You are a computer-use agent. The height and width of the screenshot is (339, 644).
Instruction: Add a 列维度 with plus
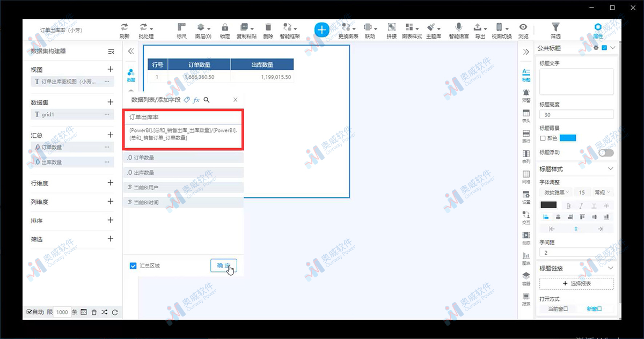coord(111,201)
